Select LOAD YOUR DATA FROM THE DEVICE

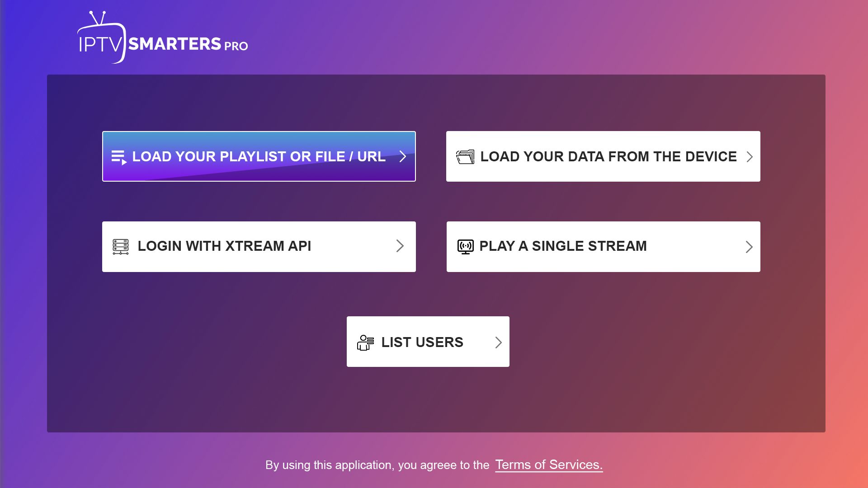coord(604,156)
